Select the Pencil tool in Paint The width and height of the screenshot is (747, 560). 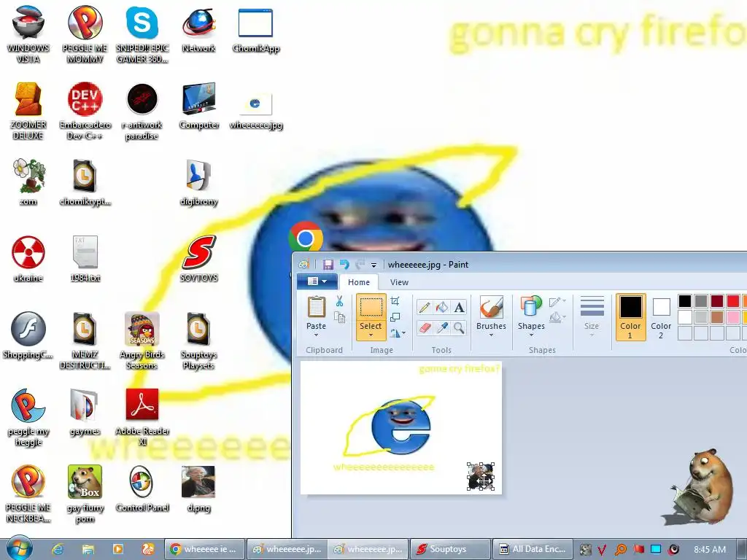(x=425, y=308)
